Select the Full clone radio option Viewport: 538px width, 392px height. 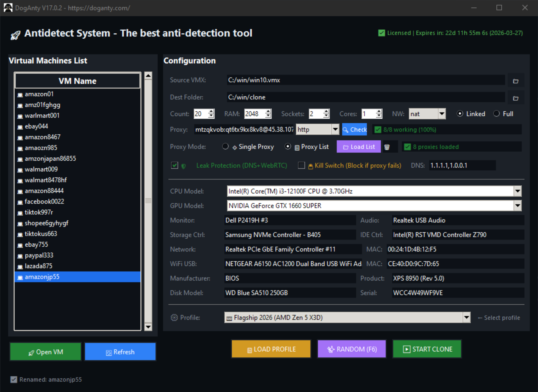496,114
